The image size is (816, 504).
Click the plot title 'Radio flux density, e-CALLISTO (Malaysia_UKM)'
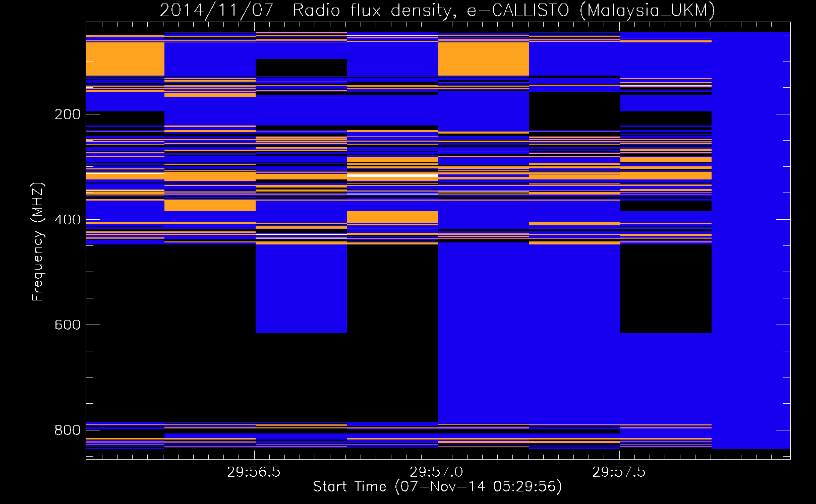[504, 11]
